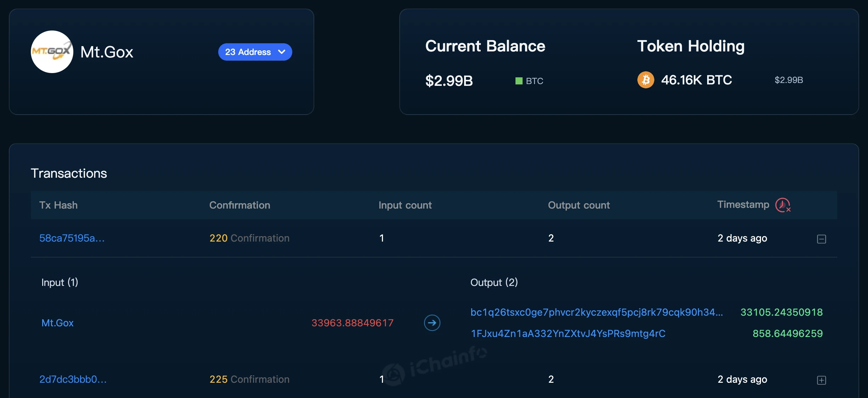
Task: Click the Input count column header
Action: coord(405,205)
